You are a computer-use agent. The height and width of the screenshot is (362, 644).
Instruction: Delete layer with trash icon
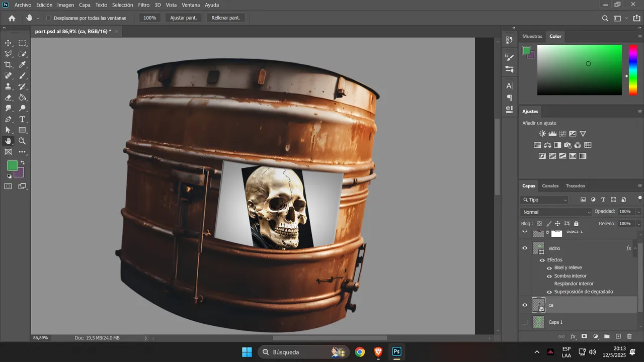[629, 336]
